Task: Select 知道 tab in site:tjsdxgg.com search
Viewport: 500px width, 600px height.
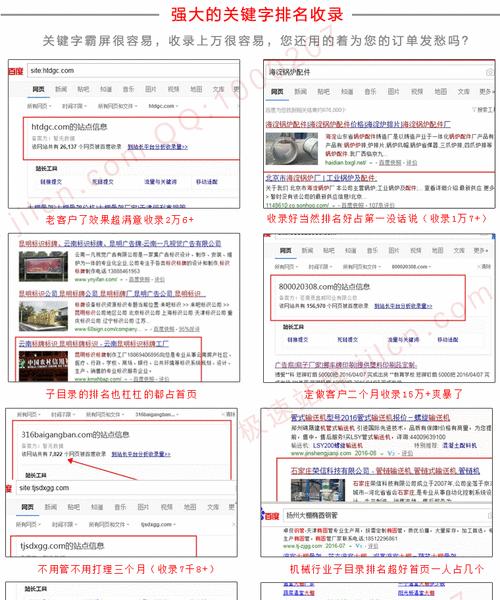Action: pyautogui.click(x=97, y=507)
